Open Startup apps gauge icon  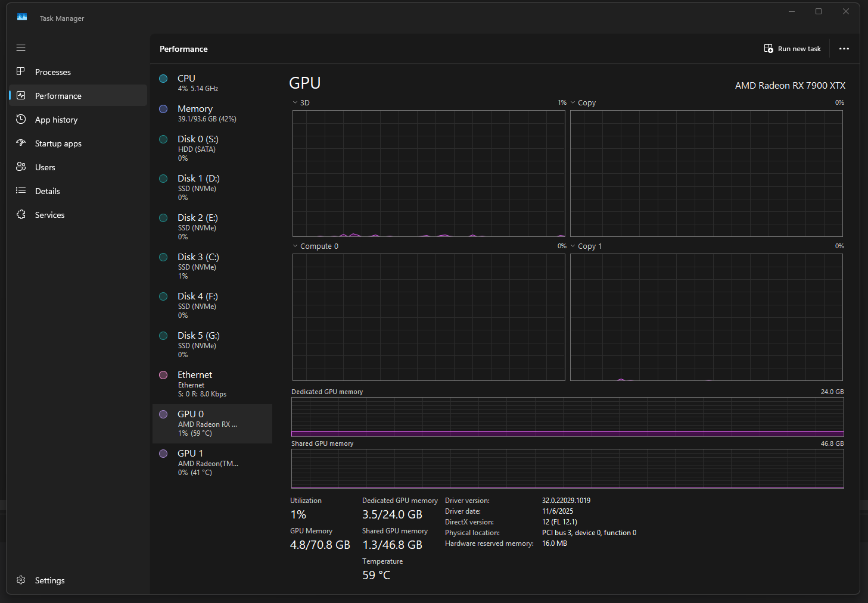tap(21, 143)
